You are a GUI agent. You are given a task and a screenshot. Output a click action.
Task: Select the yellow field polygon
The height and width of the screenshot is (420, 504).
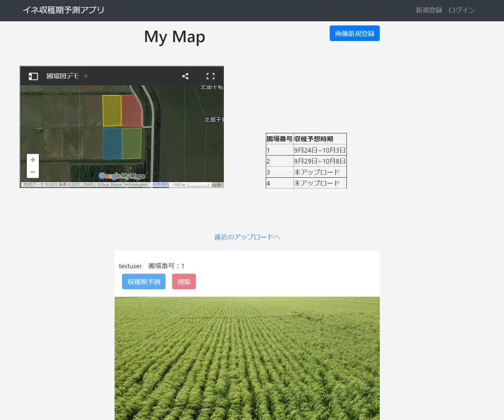pos(112,110)
